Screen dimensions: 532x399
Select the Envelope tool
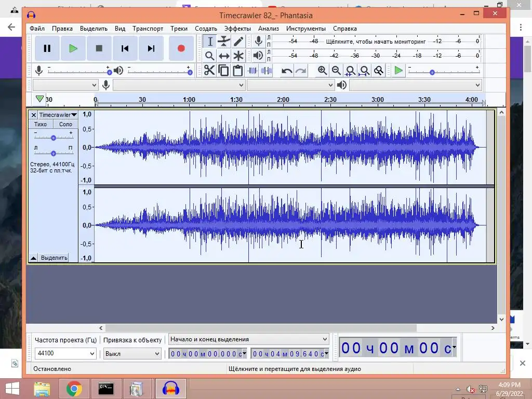point(224,42)
